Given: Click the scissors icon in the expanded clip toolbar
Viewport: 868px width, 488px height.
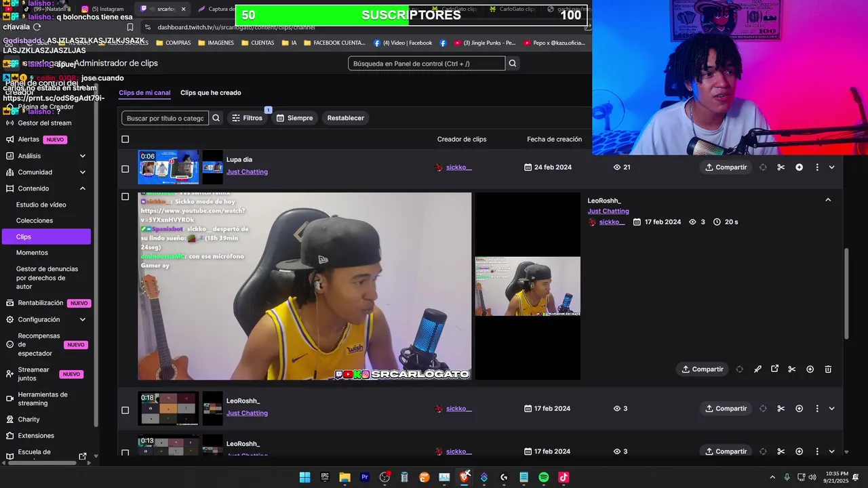Looking at the screenshot, I should tap(792, 369).
